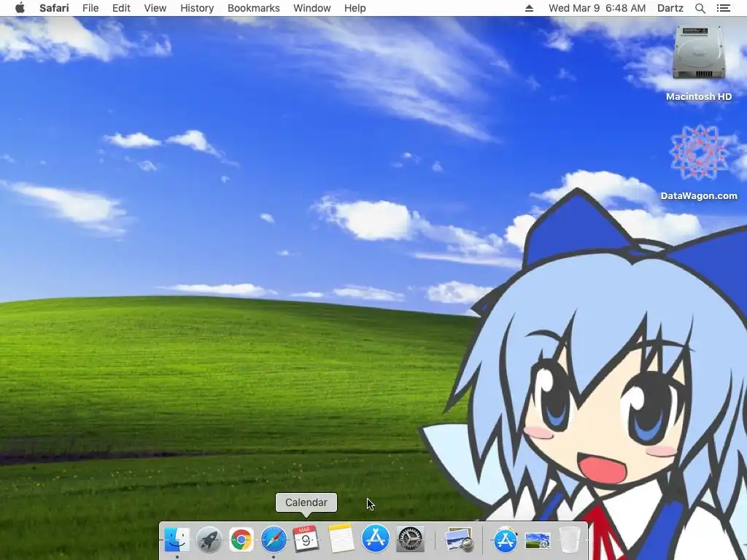The width and height of the screenshot is (747, 560).
Task: Open the landscape image stack in Dock
Action: (538, 540)
